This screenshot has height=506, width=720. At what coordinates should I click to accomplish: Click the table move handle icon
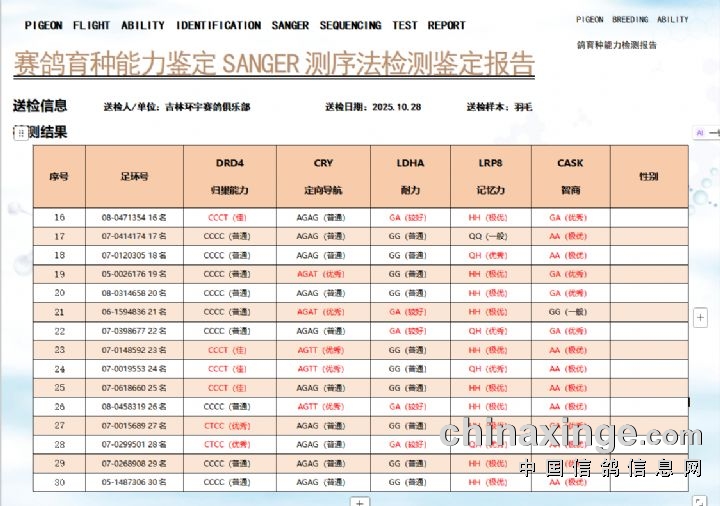pos(19,132)
